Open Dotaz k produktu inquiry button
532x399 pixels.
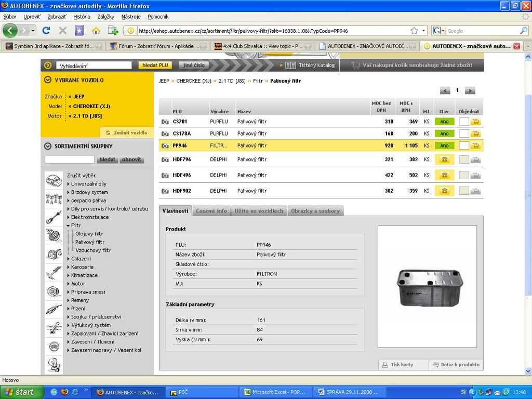click(x=456, y=365)
